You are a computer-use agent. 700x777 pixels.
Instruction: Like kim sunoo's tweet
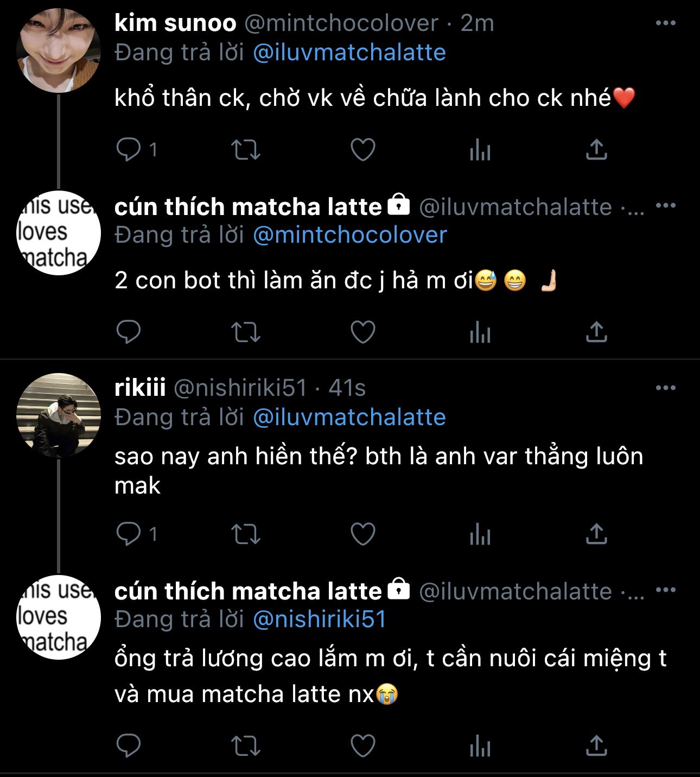[363, 150]
